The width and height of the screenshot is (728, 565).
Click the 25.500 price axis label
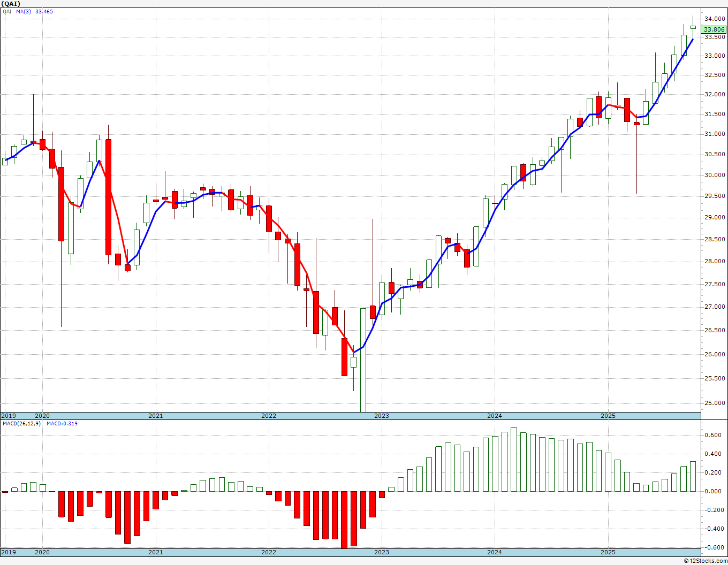tap(715, 378)
